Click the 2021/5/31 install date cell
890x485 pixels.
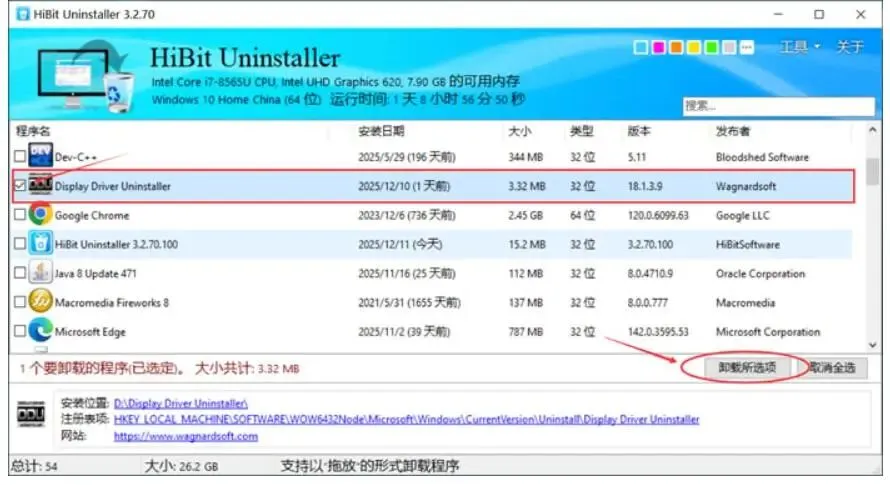coord(409,303)
